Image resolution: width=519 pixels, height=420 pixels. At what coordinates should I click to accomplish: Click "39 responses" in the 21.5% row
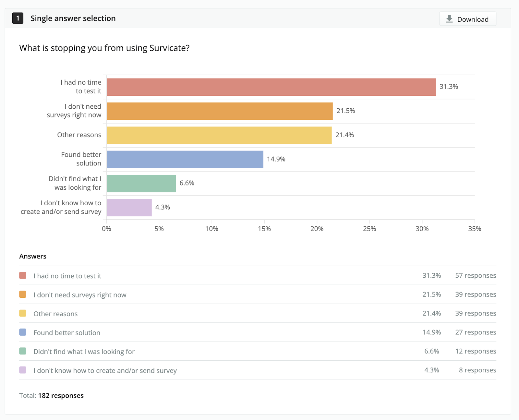point(476,294)
